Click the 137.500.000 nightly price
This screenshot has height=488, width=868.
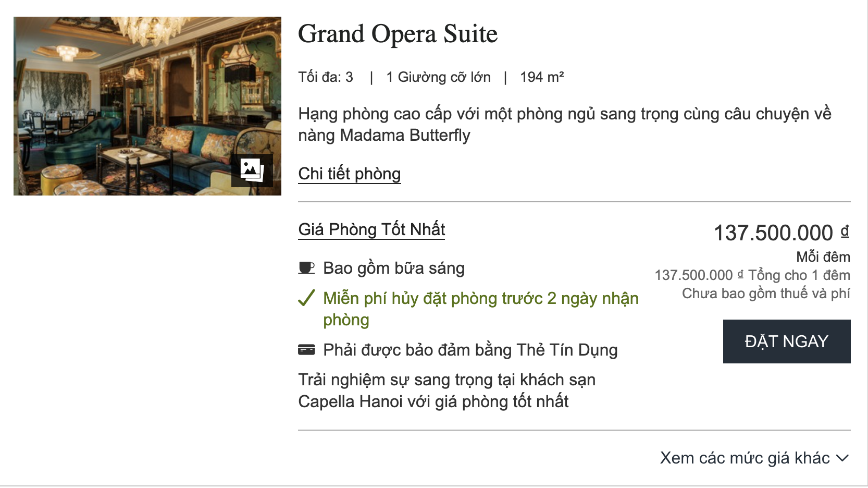[773, 233]
